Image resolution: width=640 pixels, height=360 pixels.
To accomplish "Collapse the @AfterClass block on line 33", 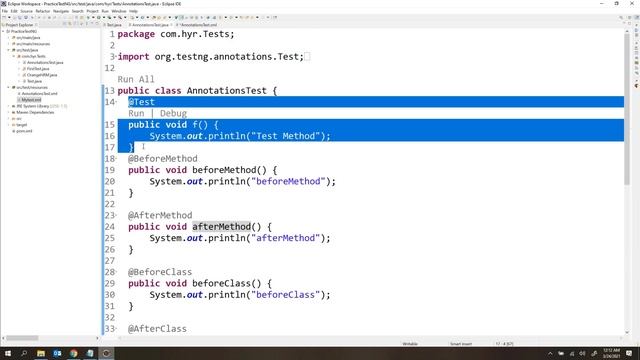I will 116,329.
